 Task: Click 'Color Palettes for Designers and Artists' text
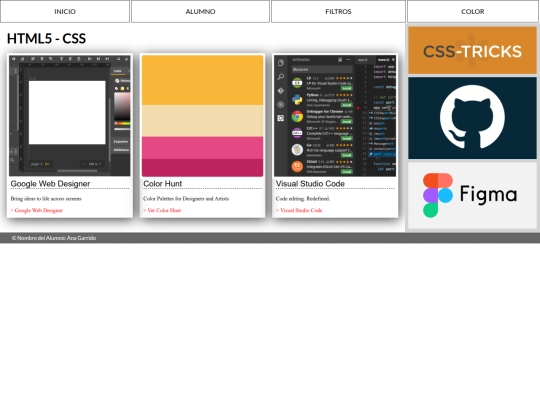click(x=186, y=199)
